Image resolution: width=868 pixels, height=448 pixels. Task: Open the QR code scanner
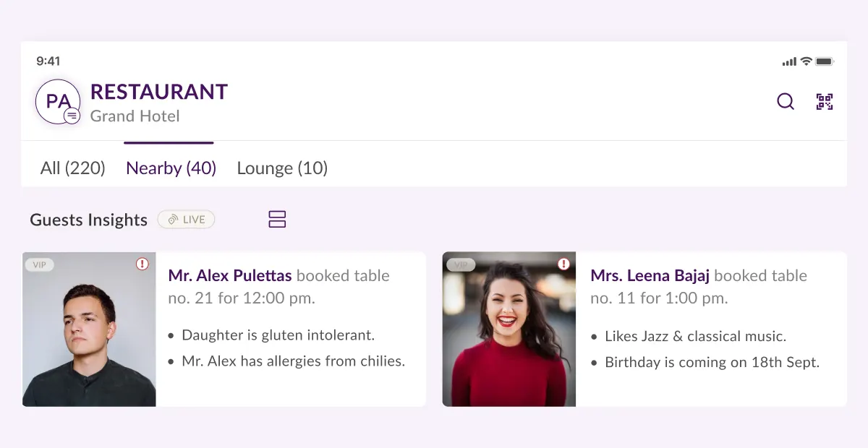pos(824,102)
